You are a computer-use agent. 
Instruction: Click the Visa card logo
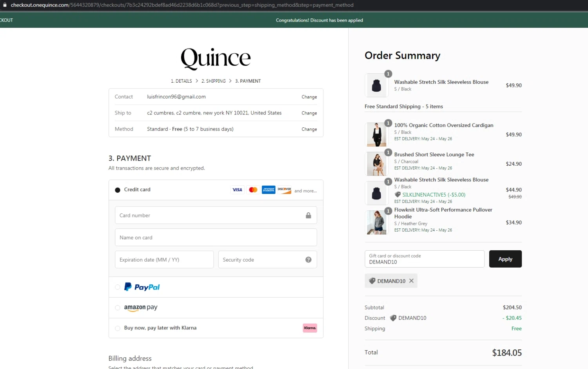[x=238, y=190]
